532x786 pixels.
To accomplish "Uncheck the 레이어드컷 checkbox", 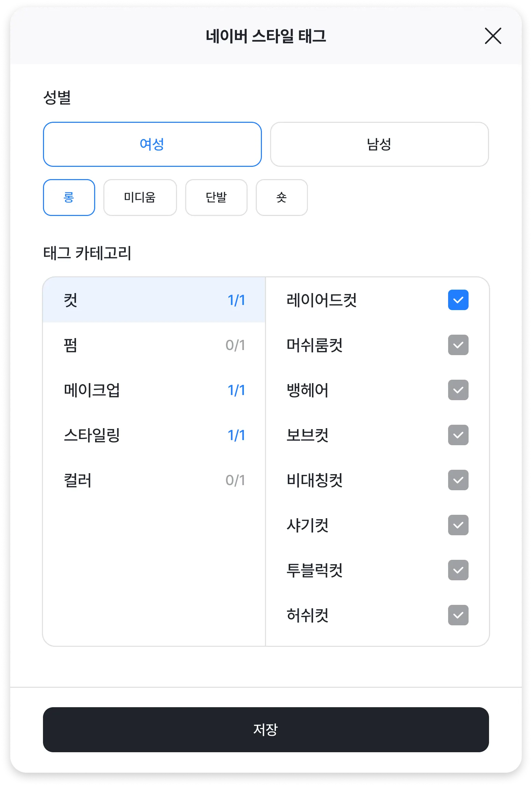I will click(x=458, y=300).
